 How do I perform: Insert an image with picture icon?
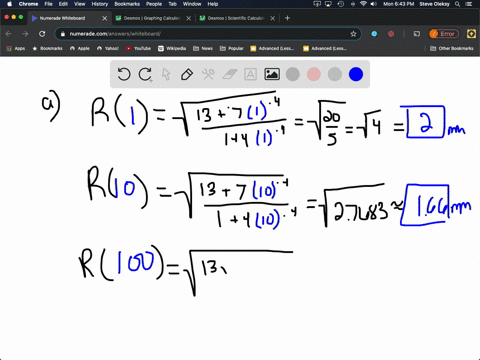(x=272, y=74)
